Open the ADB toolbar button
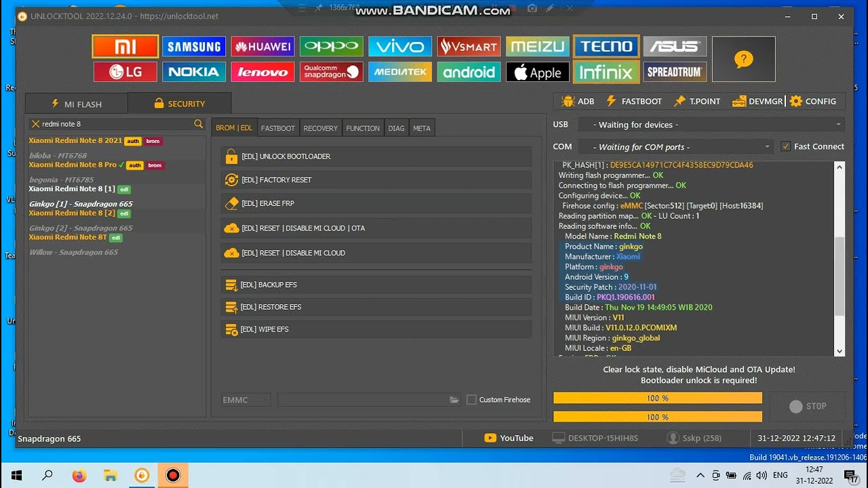This screenshot has width=868, height=488. tap(578, 101)
